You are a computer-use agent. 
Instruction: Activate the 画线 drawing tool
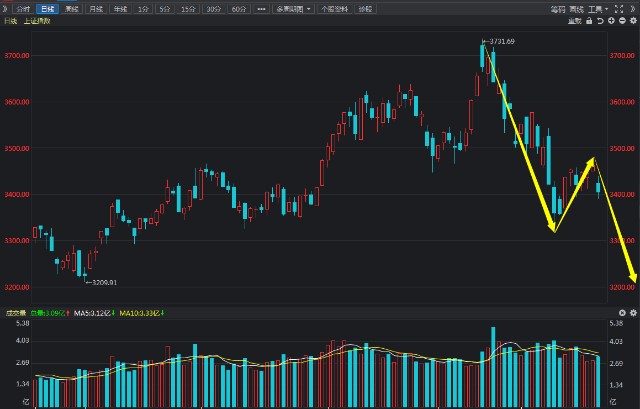(576, 9)
